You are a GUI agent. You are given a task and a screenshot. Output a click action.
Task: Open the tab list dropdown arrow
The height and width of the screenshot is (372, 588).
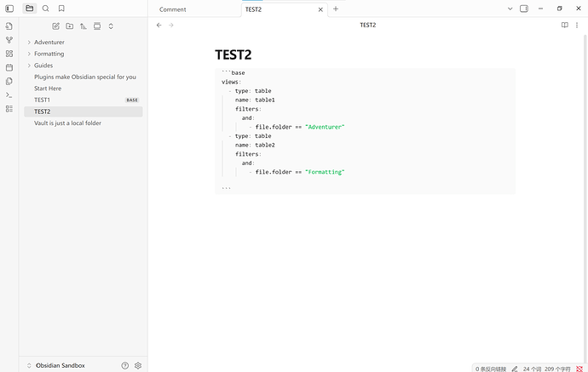click(x=510, y=9)
